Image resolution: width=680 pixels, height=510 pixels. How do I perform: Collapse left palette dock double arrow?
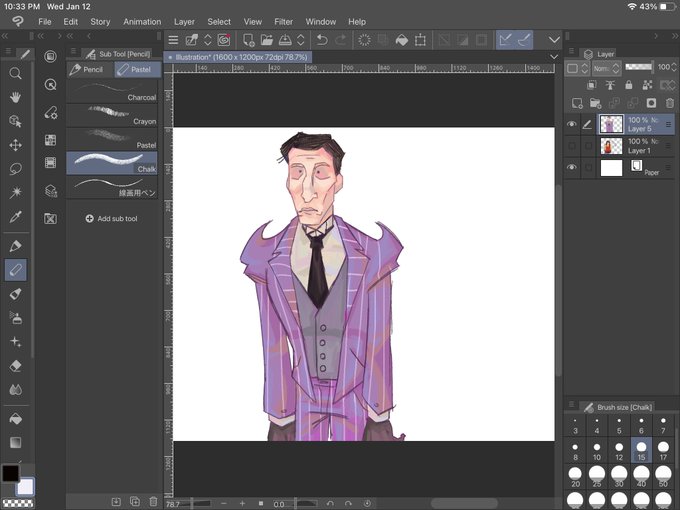5,36
